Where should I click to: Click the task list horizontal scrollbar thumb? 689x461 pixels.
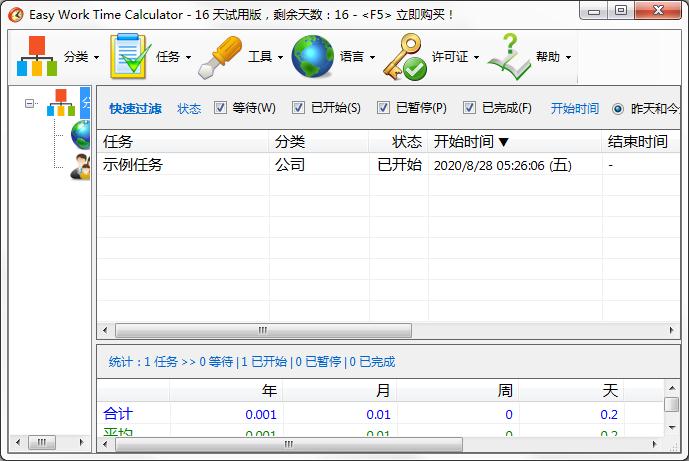tap(263, 330)
